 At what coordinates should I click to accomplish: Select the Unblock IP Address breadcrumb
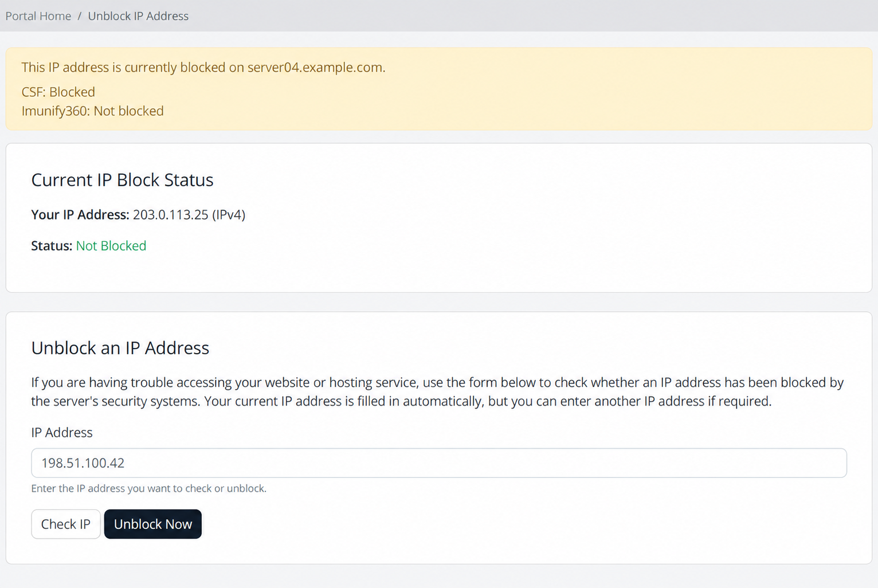pyautogui.click(x=138, y=16)
